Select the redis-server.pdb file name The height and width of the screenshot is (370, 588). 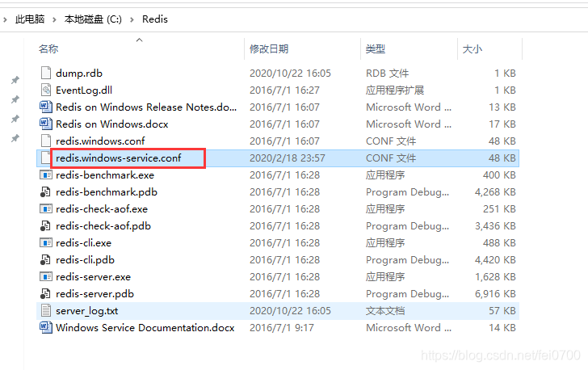point(94,293)
